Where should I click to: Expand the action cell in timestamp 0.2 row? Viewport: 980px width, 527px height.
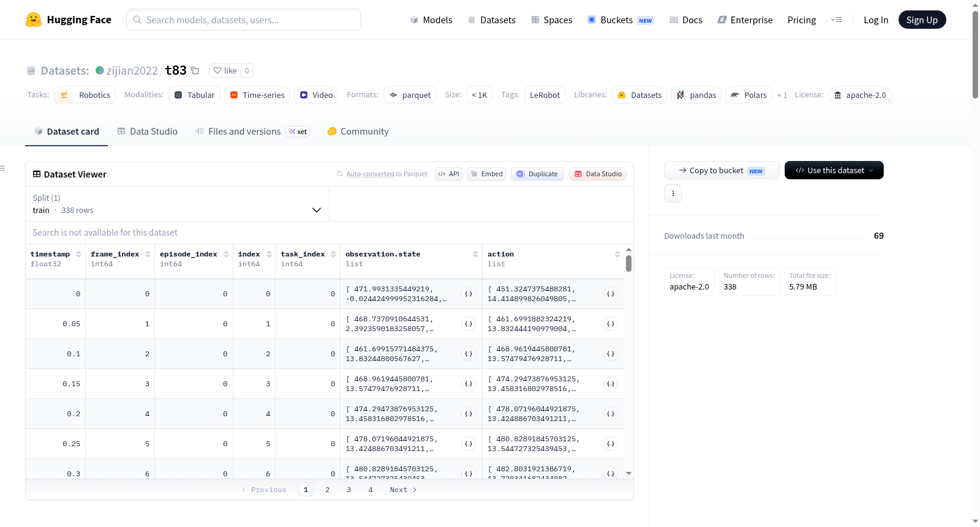coord(611,414)
